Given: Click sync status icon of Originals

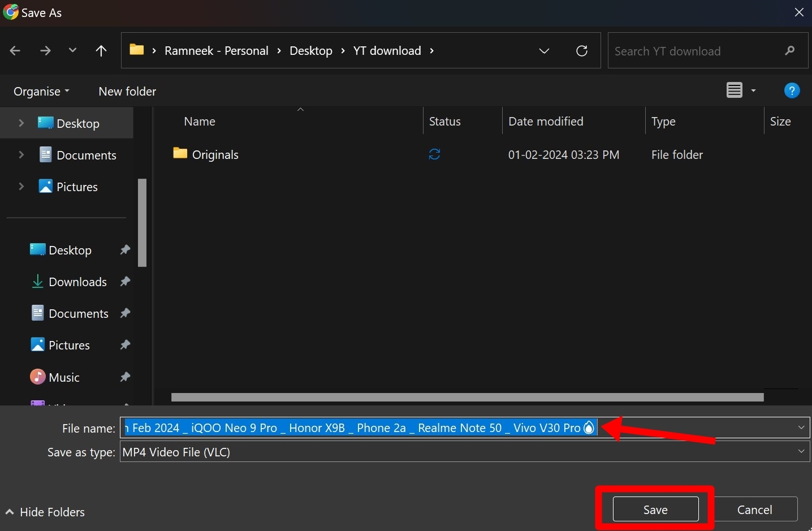Looking at the screenshot, I should [x=434, y=154].
